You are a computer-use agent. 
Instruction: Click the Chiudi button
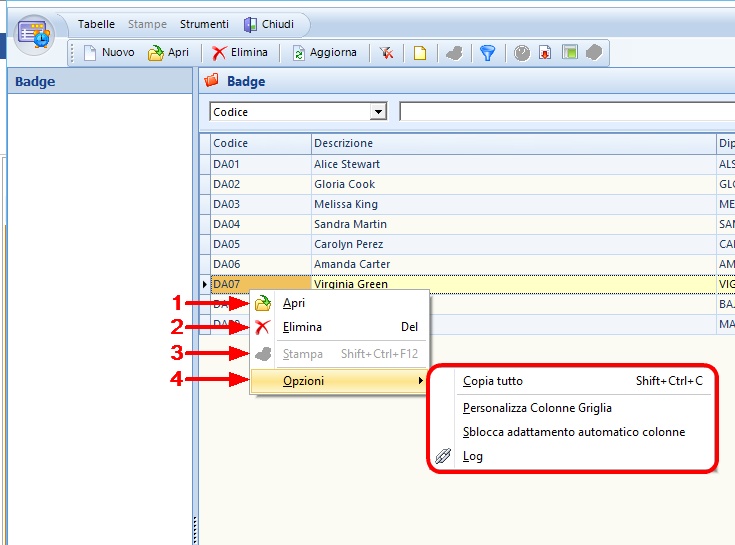pyautogui.click(x=268, y=24)
